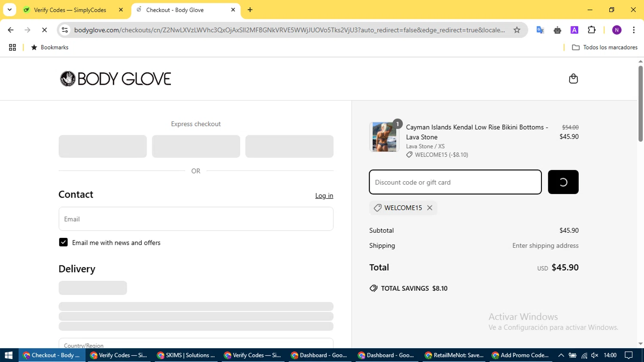Open Chrome three-dot menu

pyautogui.click(x=634, y=30)
